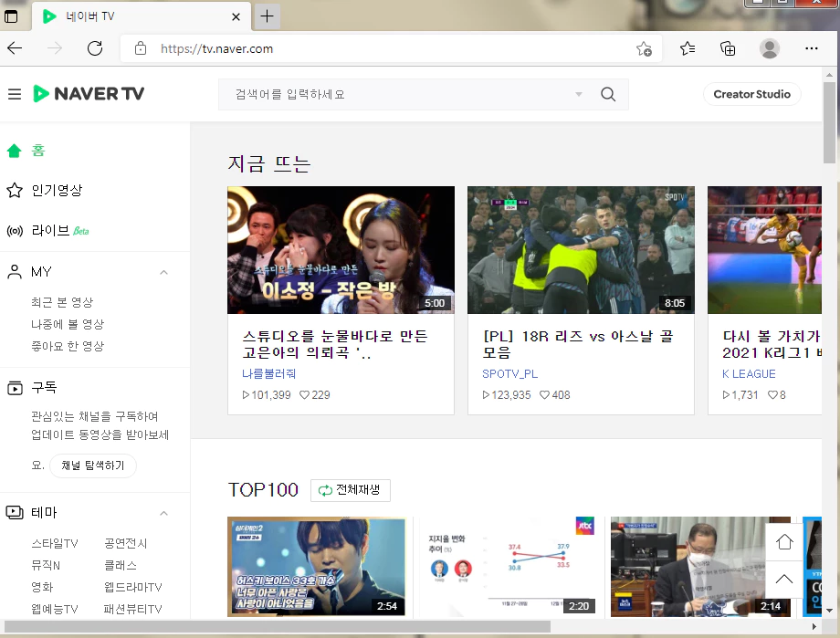
Task: Click the 101,399 view count
Action: tap(267, 395)
